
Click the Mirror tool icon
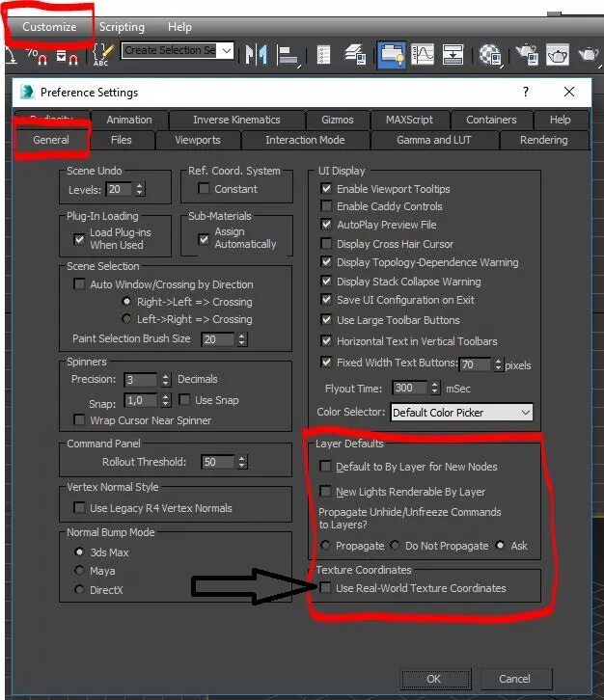click(x=256, y=55)
